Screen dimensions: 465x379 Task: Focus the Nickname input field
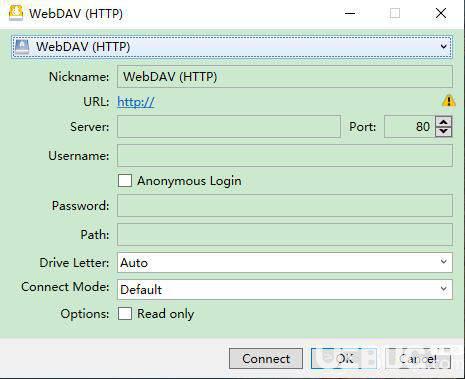285,77
